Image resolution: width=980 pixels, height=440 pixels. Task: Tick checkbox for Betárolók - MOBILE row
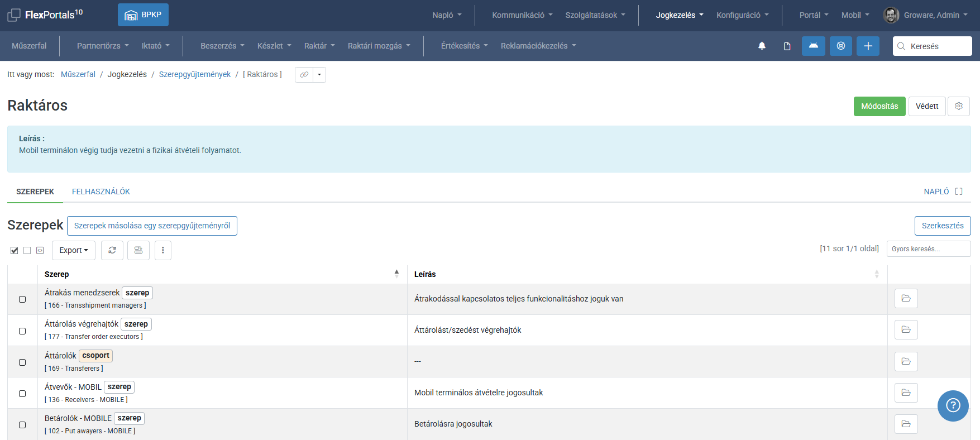tap(22, 425)
